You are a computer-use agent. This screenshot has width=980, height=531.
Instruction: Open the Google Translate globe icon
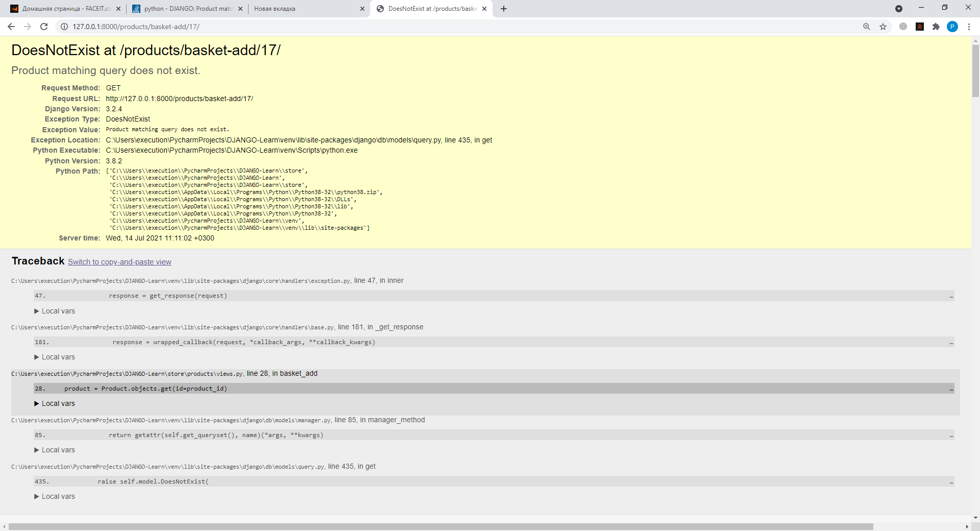[x=903, y=26]
